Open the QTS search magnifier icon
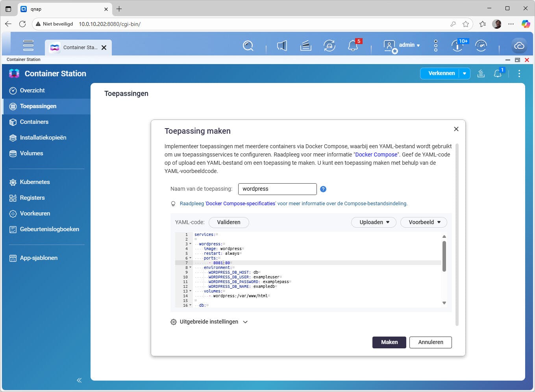The width and height of the screenshot is (535, 392). tap(248, 46)
